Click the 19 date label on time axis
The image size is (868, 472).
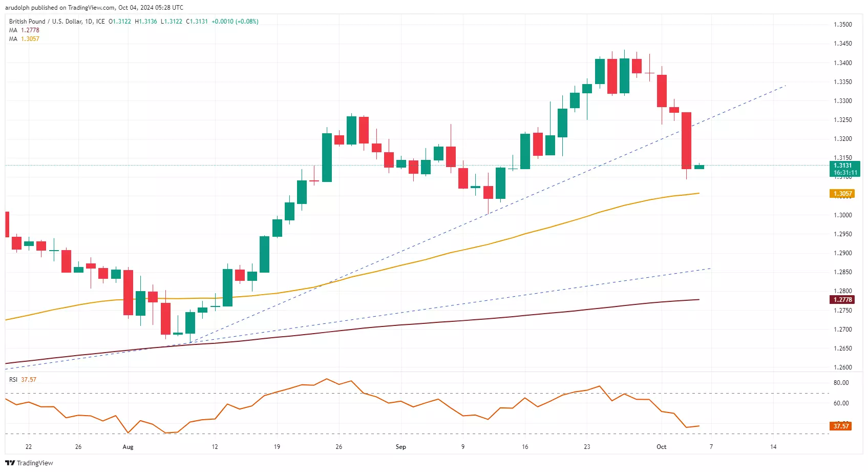pos(277,447)
